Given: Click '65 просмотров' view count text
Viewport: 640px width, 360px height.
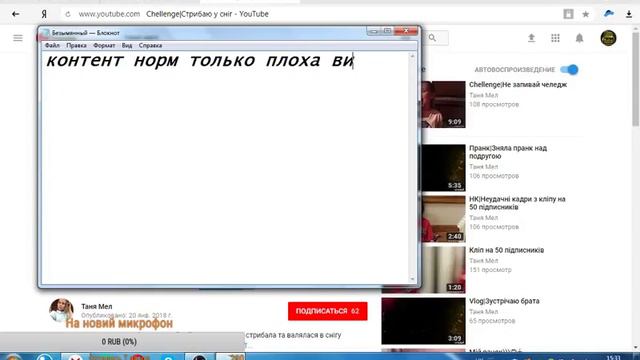Looking at the screenshot, I should [x=492, y=321].
